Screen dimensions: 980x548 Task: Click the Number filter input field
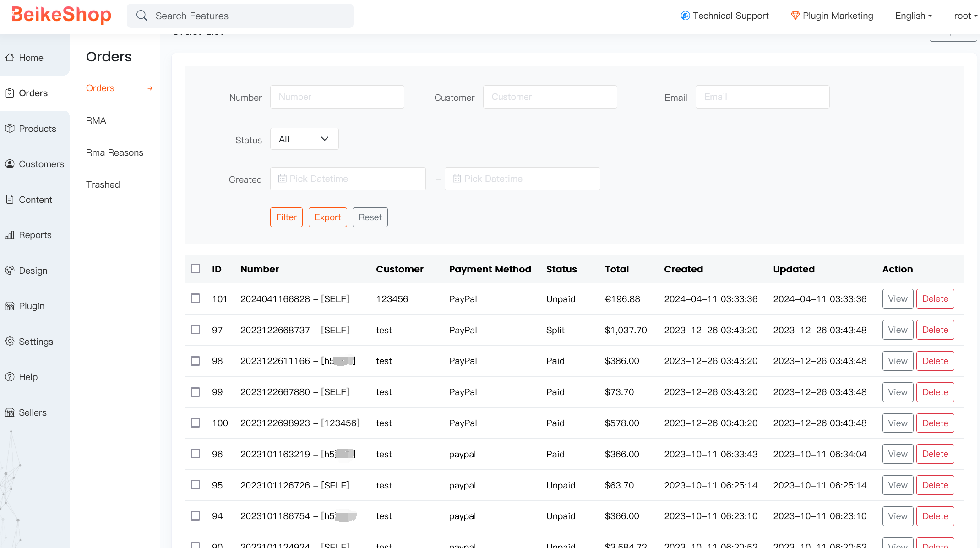coord(337,97)
